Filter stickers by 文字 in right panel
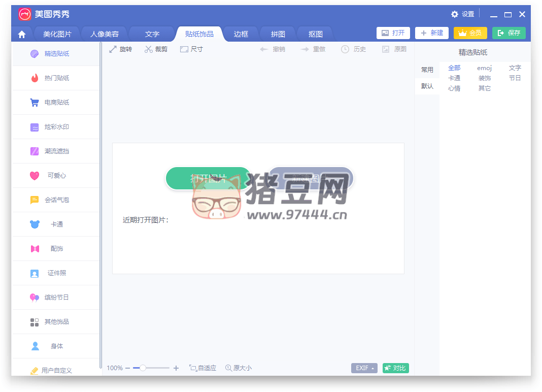Viewport: 542px width, 392px height. click(515, 68)
